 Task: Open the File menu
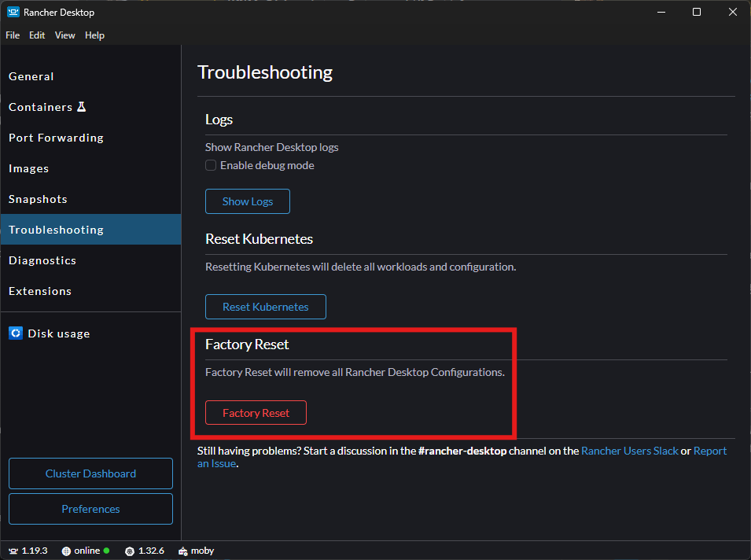(x=13, y=35)
